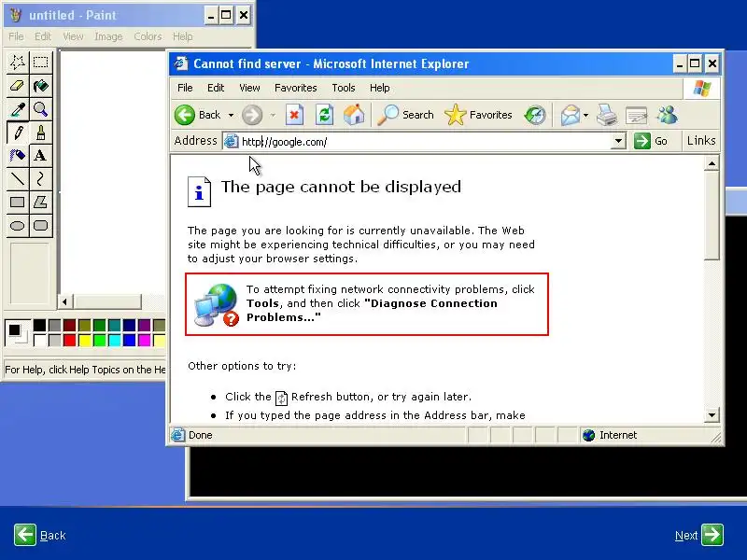Expand the Forward button history dropdown
The width and height of the screenshot is (747, 560).
[x=273, y=115]
